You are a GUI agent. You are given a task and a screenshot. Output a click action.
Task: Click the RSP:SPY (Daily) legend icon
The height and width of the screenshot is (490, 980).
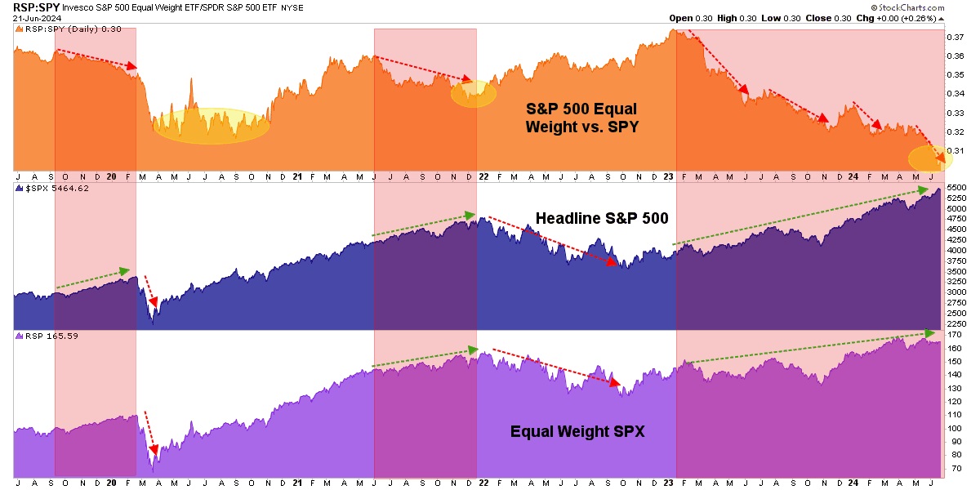pos(18,30)
